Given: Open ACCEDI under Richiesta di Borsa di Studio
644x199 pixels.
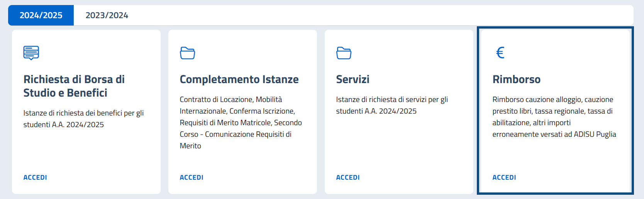Looking at the screenshot, I should [35, 177].
